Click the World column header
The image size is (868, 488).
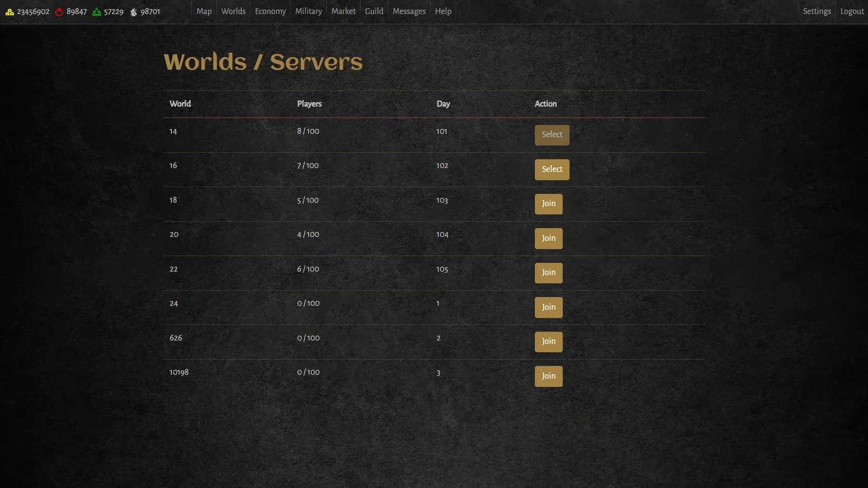pos(180,104)
